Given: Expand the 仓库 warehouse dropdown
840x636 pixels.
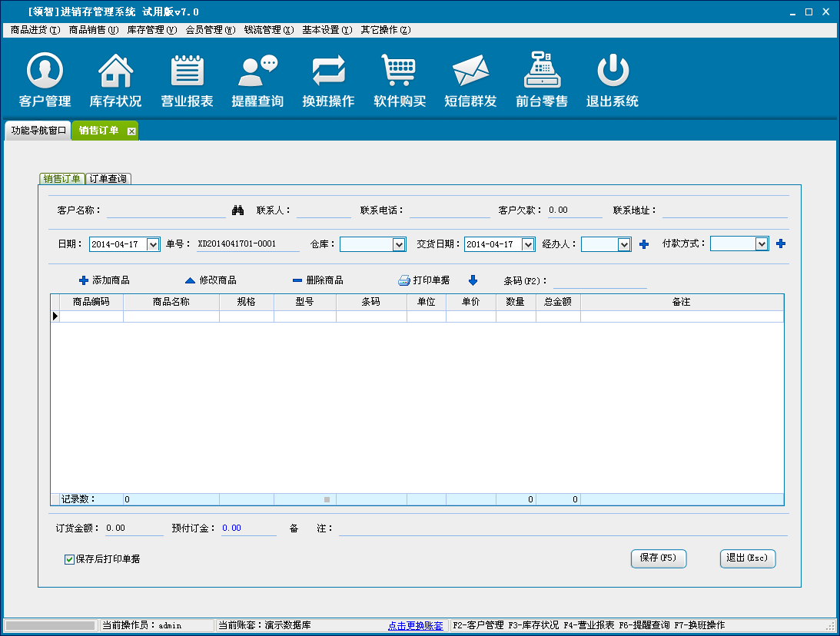Looking at the screenshot, I should (x=399, y=244).
